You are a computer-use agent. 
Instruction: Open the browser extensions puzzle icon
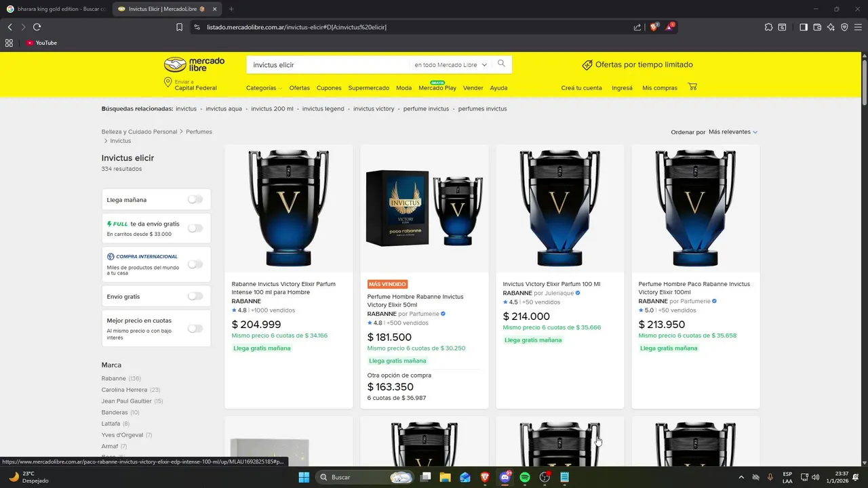pos(768,27)
